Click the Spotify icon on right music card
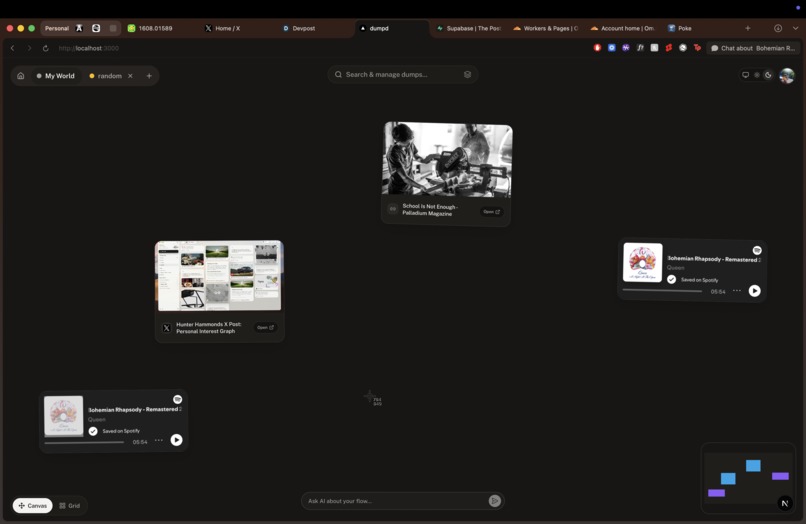The image size is (806, 524). click(757, 250)
